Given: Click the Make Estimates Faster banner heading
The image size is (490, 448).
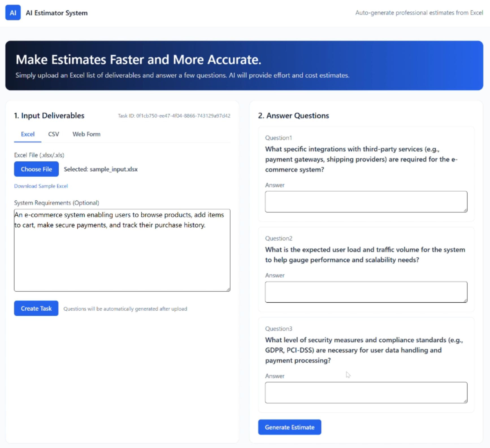Looking at the screenshot, I should pos(138,60).
